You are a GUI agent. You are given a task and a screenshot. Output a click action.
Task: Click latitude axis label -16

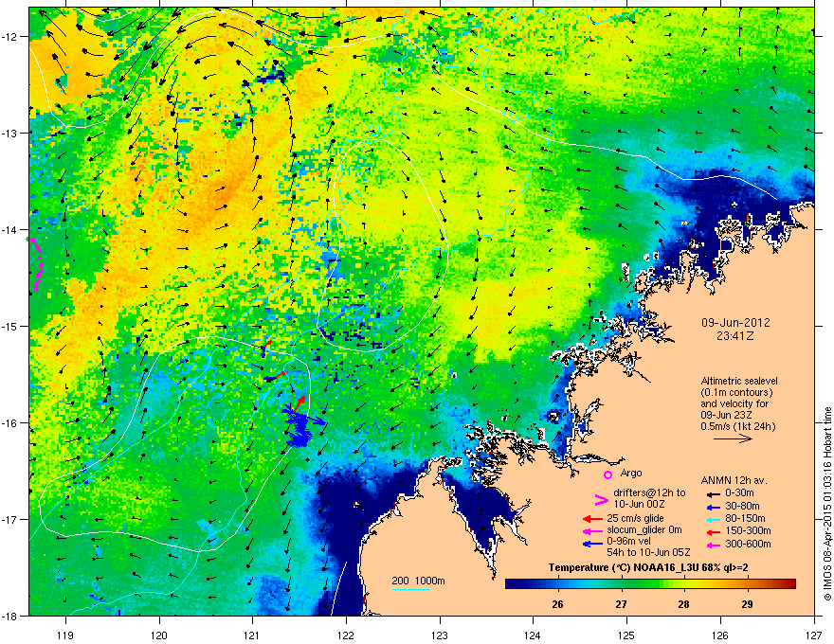pyautogui.click(x=10, y=423)
